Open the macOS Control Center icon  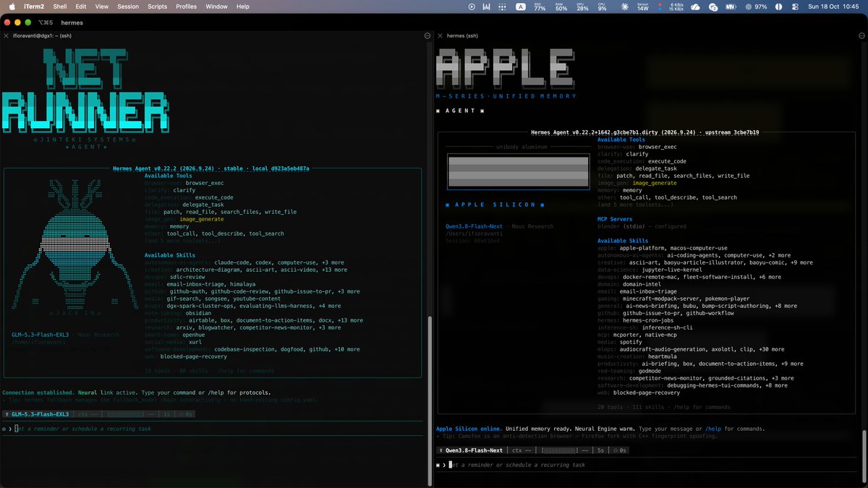[x=795, y=7]
